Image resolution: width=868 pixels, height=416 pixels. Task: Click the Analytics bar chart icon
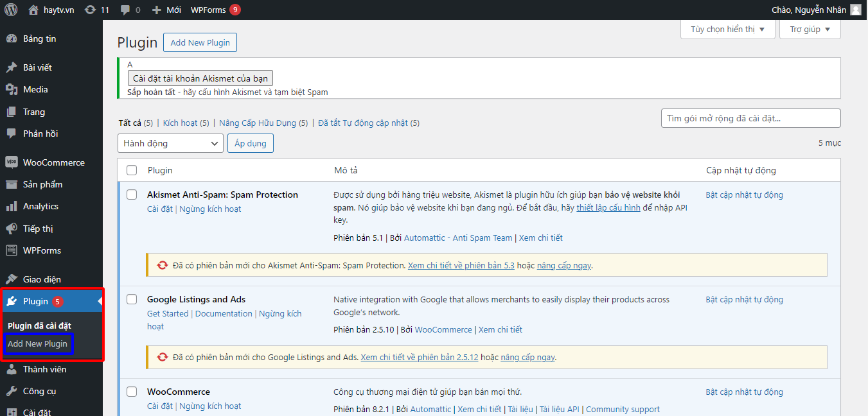pos(12,206)
